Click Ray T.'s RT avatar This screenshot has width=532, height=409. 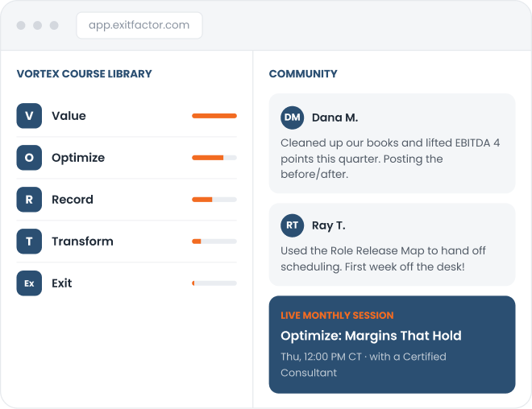click(292, 225)
